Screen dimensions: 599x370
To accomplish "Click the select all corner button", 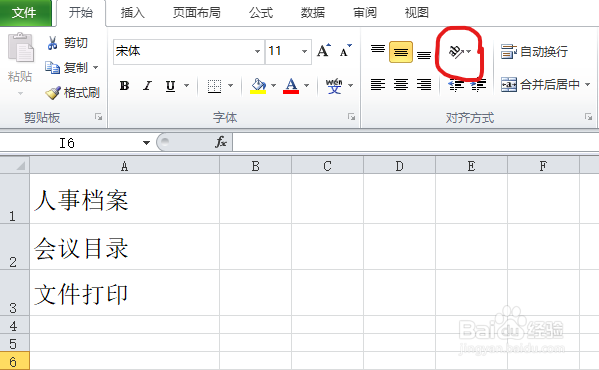I will click(15, 165).
